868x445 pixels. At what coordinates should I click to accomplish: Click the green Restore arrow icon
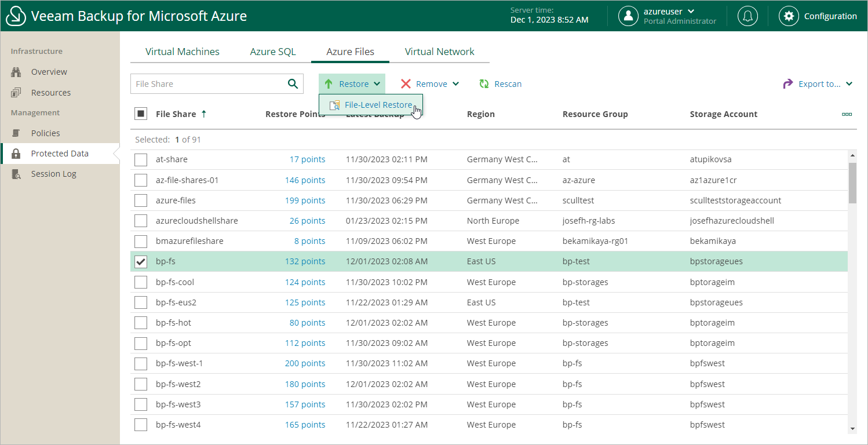point(329,84)
